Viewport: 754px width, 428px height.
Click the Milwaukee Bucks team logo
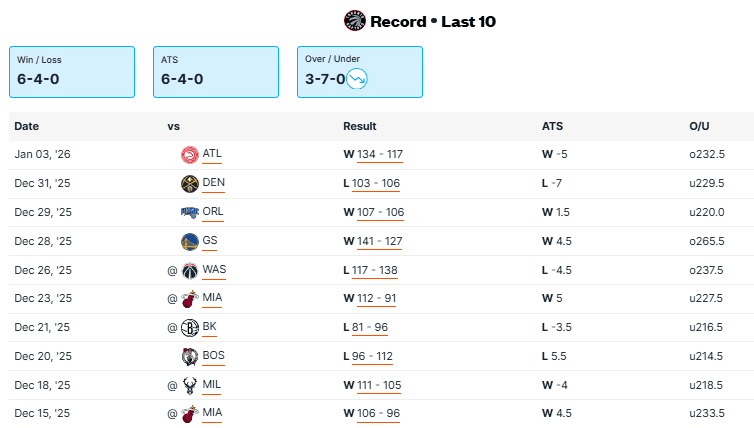point(190,386)
